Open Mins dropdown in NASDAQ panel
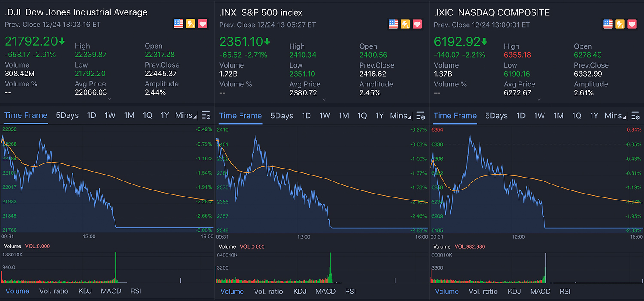The height and width of the screenshot is (301, 644). pyautogui.click(x=615, y=115)
